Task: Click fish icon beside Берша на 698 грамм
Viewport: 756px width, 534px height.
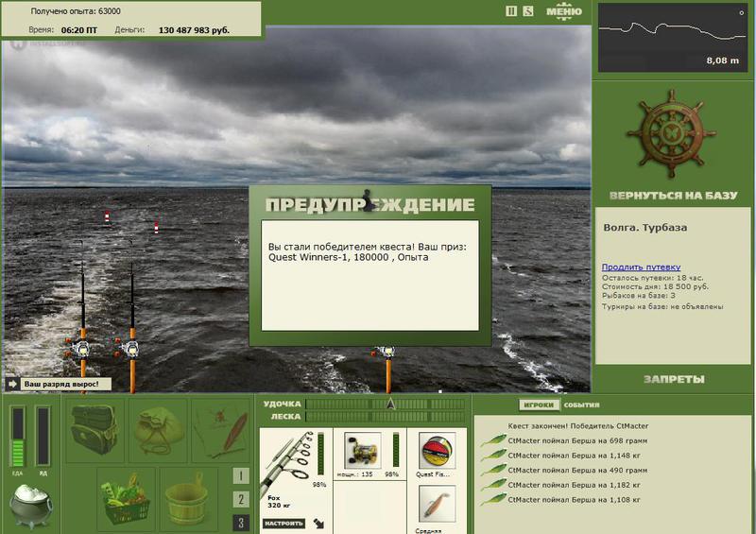Action: coord(492,440)
